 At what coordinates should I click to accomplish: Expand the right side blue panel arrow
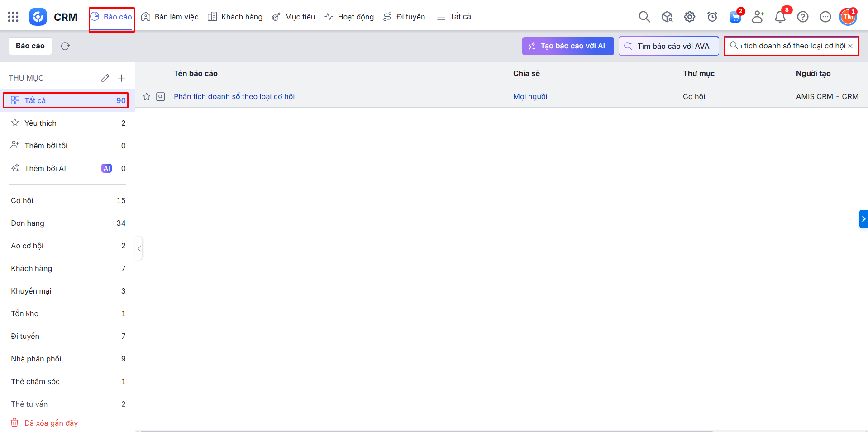(863, 219)
